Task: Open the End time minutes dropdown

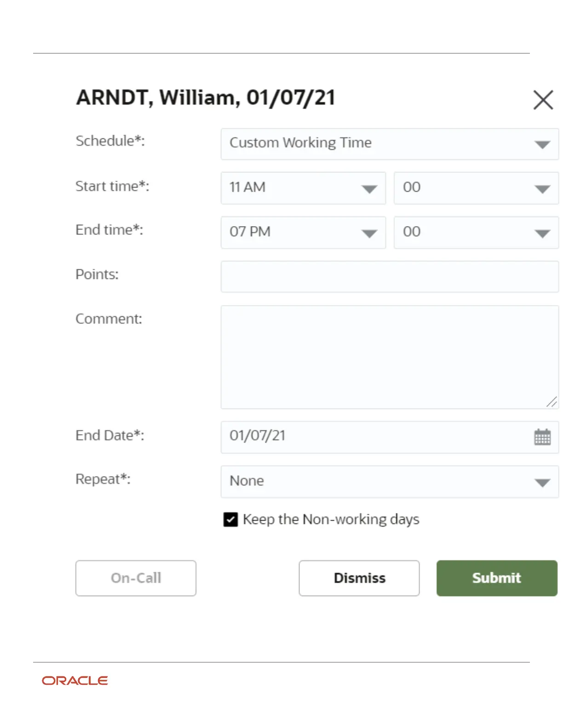Action: click(x=542, y=233)
